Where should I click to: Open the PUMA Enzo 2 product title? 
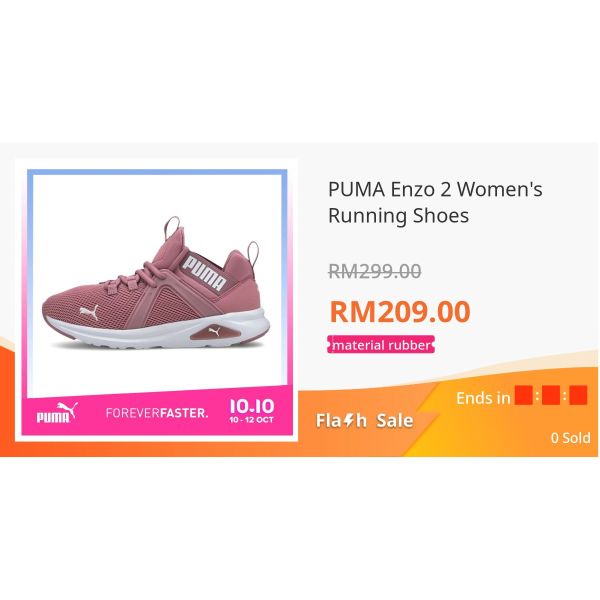[435, 202]
